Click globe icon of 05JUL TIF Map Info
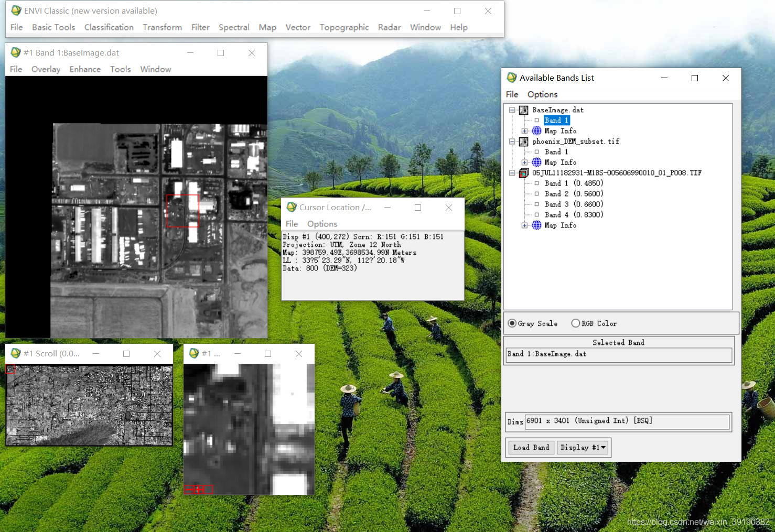The image size is (775, 532). pyautogui.click(x=536, y=225)
